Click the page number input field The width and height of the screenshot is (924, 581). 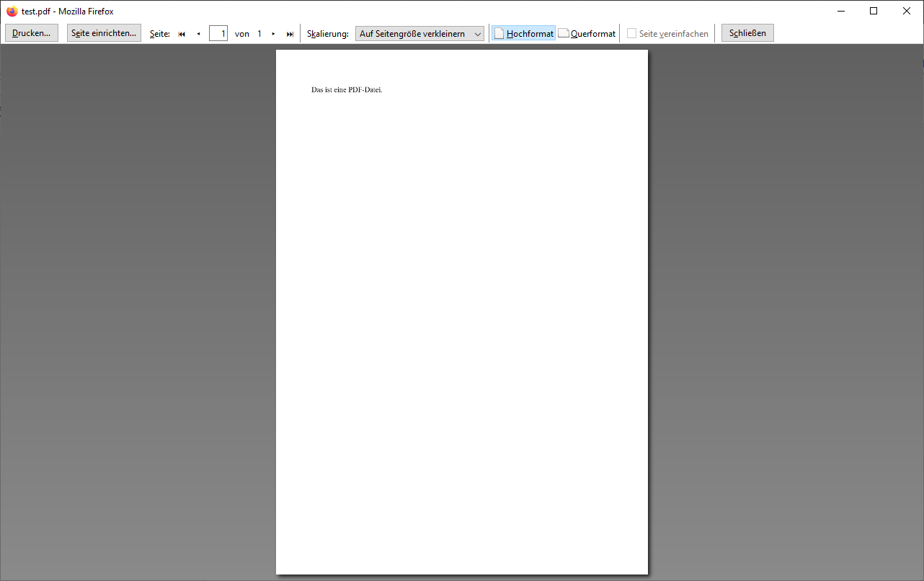pyautogui.click(x=218, y=34)
